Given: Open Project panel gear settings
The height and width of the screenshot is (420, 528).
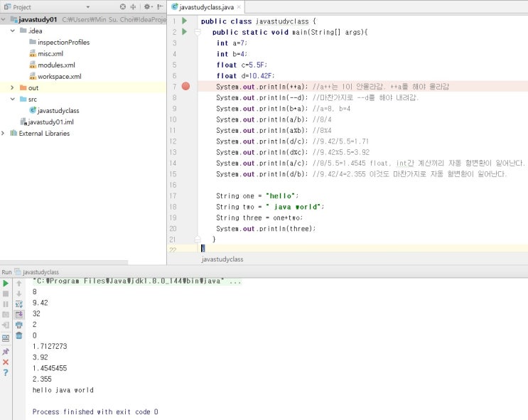Looking at the screenshot, I should [x=148, y=6].
